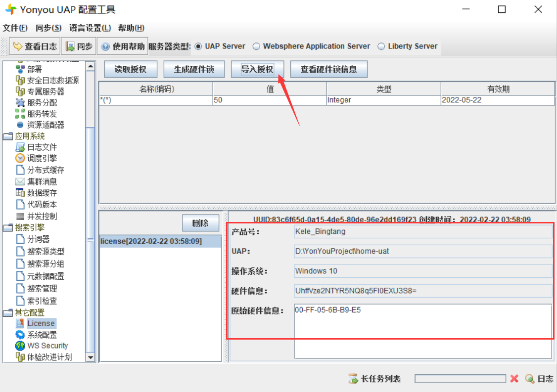Select License node icon
The width and height of the screenshot is (557, 392).
point(20,323)
